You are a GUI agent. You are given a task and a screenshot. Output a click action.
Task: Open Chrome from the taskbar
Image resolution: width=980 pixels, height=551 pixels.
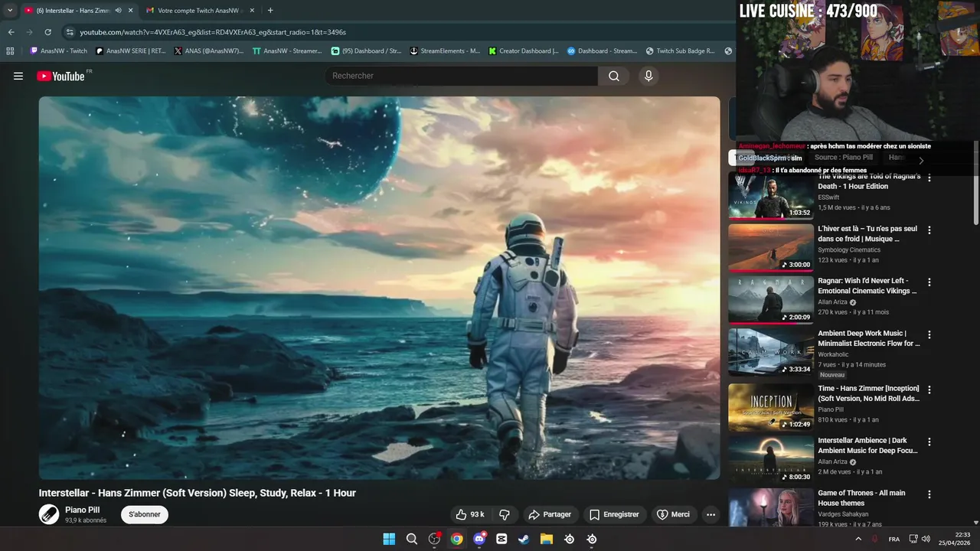[457, 539]
